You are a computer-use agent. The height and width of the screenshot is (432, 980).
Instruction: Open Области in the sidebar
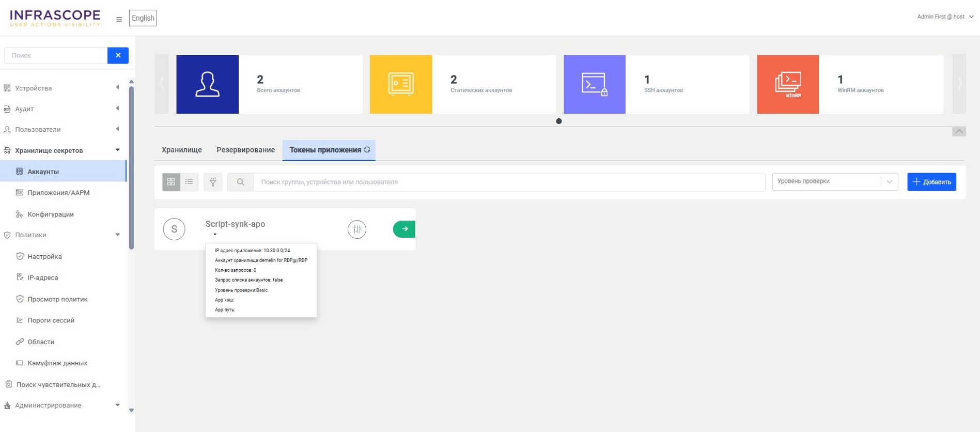coord(63,342)
